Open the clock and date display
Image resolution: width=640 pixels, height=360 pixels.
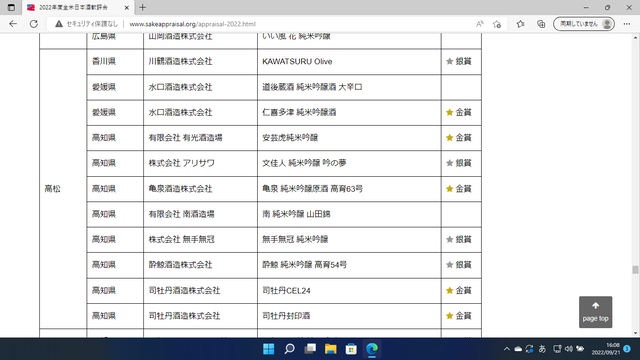(x=605, y=349)
